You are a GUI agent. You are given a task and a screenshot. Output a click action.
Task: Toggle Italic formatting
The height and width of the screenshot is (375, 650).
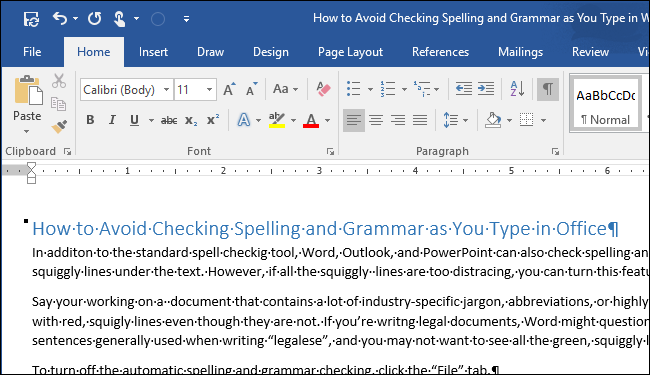[112, 120]
